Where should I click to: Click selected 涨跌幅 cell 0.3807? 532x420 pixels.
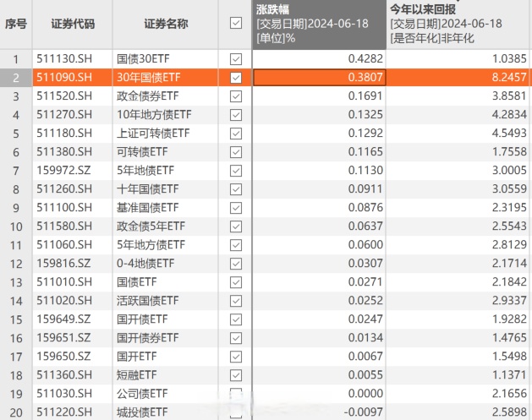coord(319,78)
